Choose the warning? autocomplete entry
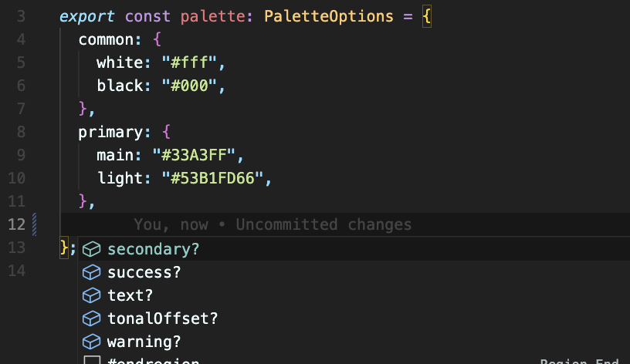Screen dimensions: 630x364 coord(144,342)
